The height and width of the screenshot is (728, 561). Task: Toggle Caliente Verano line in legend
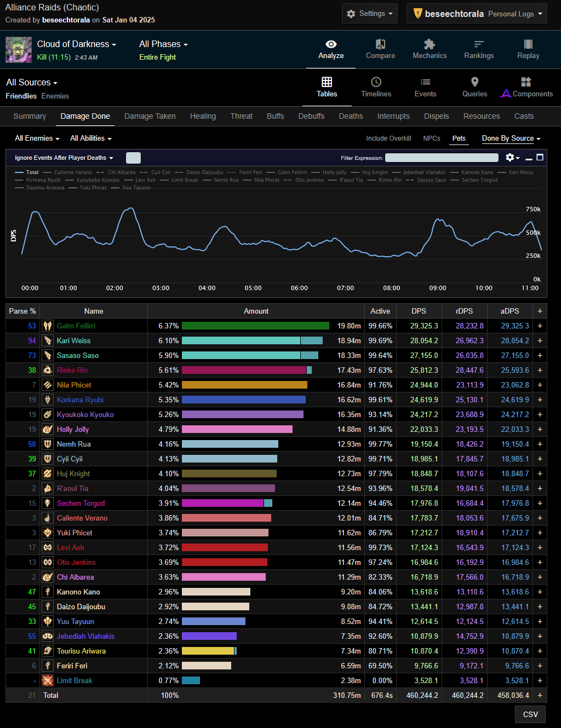coord(67,172)
